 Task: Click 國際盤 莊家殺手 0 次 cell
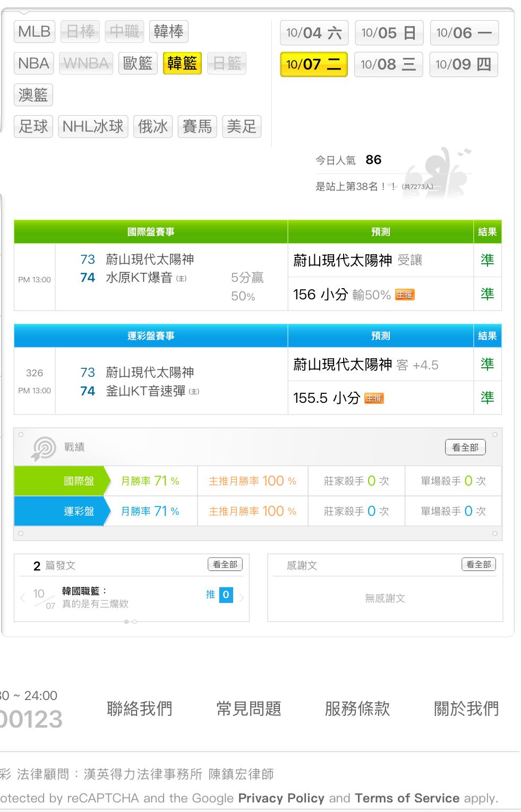point(356,481)
